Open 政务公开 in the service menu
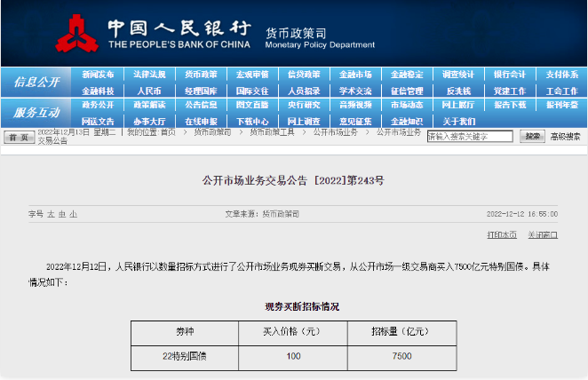The width and height of the screenshot is (588, 380). [x=98, y=105]
